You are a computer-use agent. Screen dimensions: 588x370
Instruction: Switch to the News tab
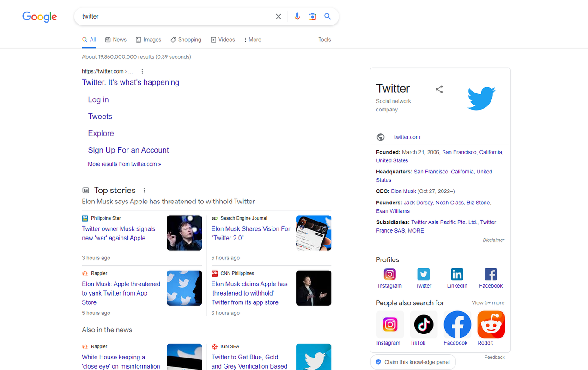pyautogui.click(x=116, y=40)
